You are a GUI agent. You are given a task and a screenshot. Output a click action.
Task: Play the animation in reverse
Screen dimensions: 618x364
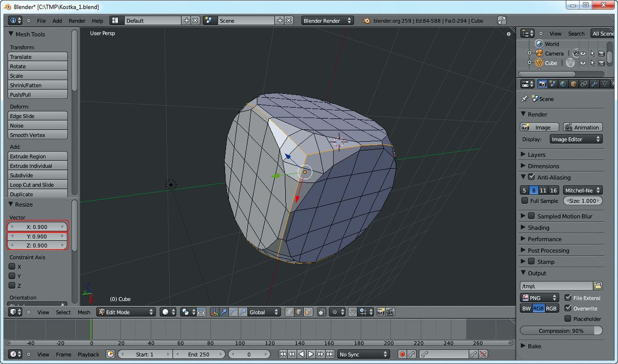[x=301, y=354]
